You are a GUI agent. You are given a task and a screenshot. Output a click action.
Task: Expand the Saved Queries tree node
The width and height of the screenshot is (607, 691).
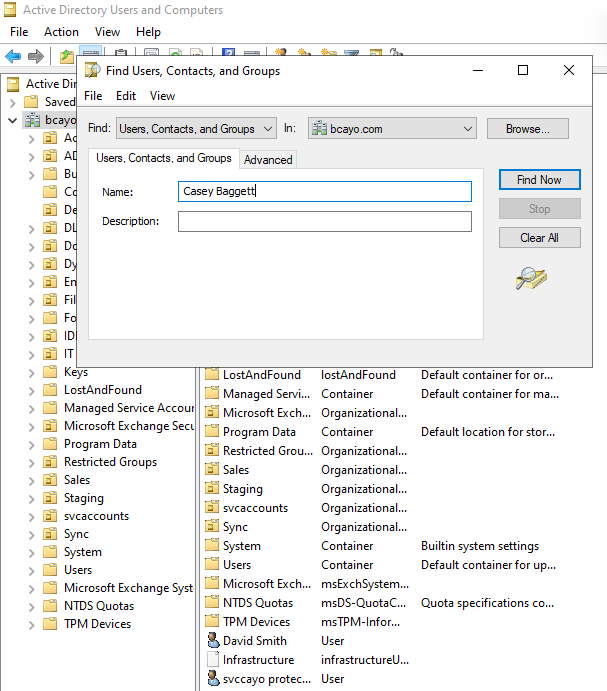click(x=12, y=102)
